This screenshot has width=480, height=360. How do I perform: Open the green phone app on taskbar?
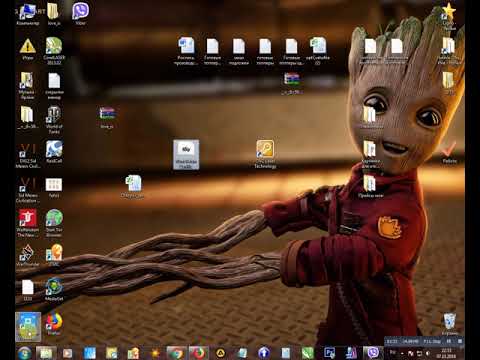coord(308,353)
